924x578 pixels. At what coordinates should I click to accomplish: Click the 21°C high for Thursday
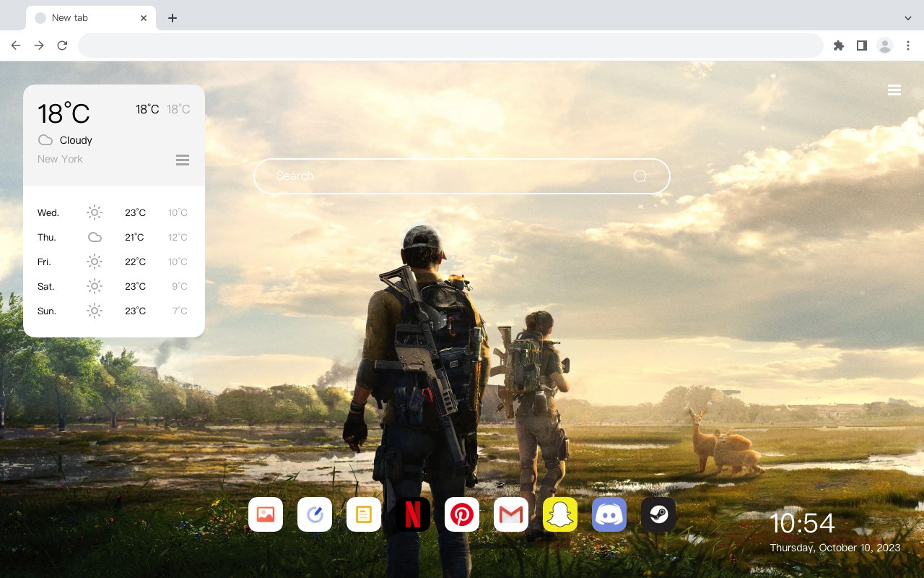pos(134,237)
